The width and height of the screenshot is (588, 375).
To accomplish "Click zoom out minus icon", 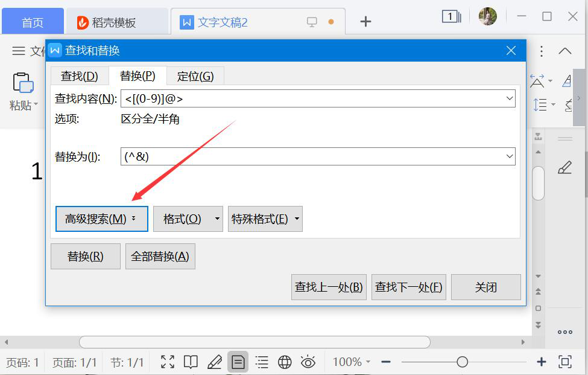I will (x=386, y=362).
